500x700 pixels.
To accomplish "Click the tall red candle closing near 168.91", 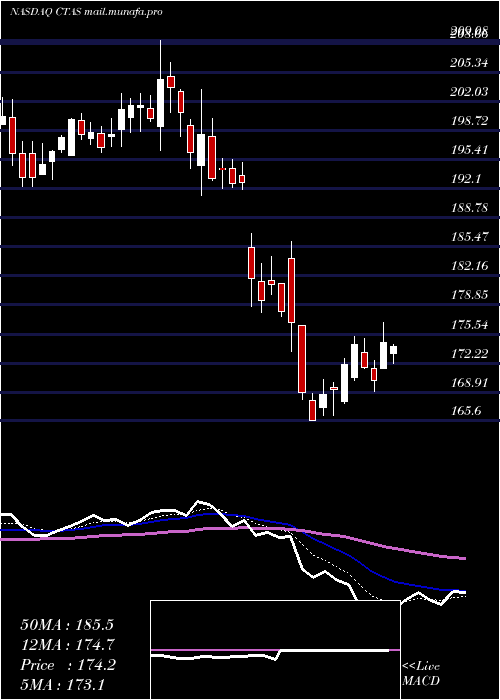I will click(302, 362).
